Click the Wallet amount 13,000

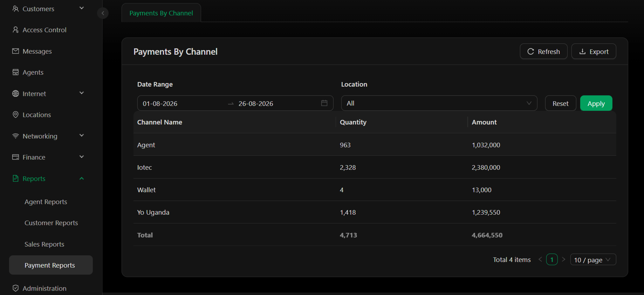tap(481, 190)
